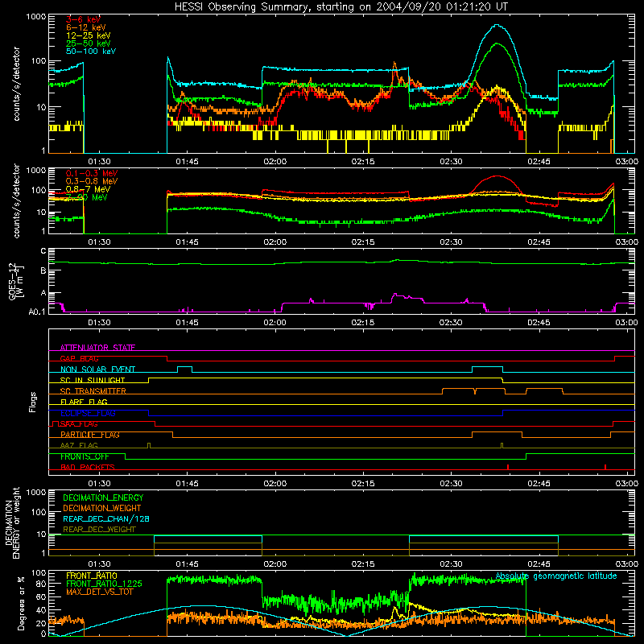Click the counts/s/detector axis title of MeV panel
The height and width of the screenshot is (644, 644).
point(16,200)
